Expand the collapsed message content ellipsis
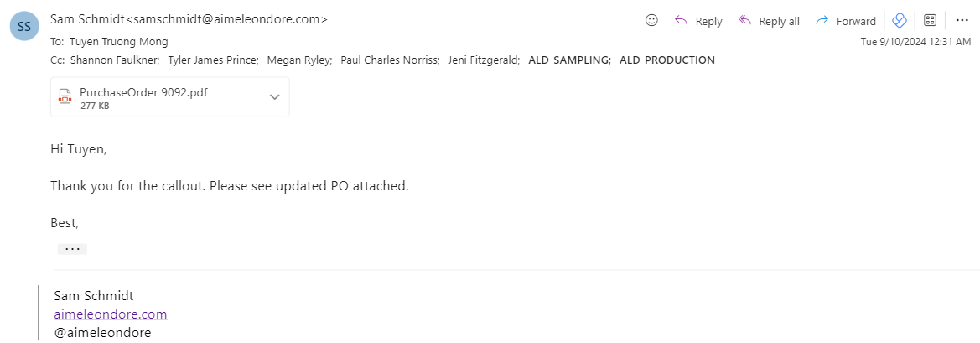980x343 pixels. (x=72, y=249)
